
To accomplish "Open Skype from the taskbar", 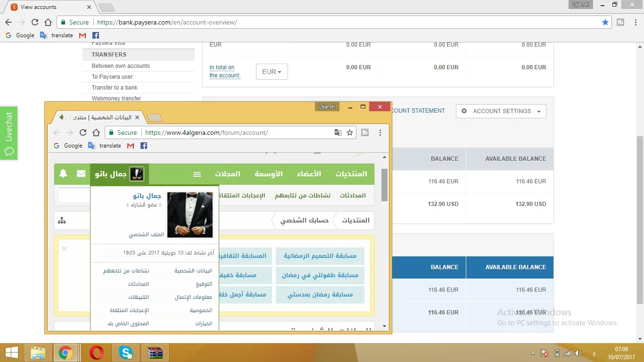I will tap(126, 353).
